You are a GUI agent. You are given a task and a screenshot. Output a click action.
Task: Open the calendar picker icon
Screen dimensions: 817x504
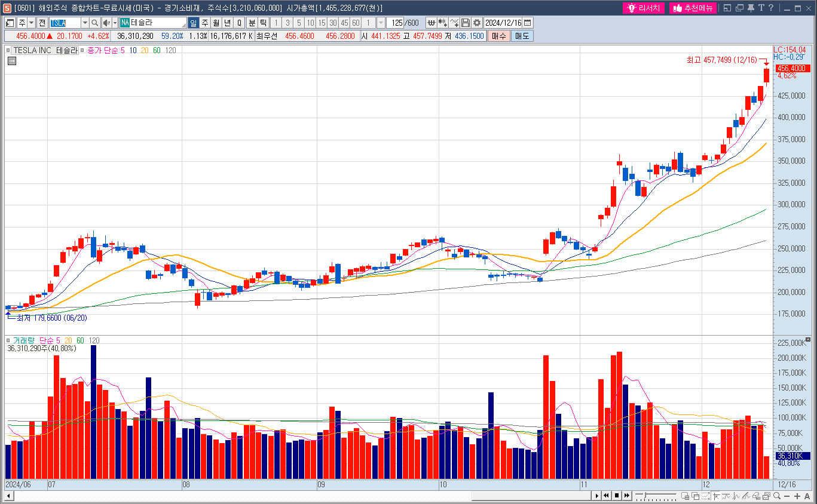527,23
